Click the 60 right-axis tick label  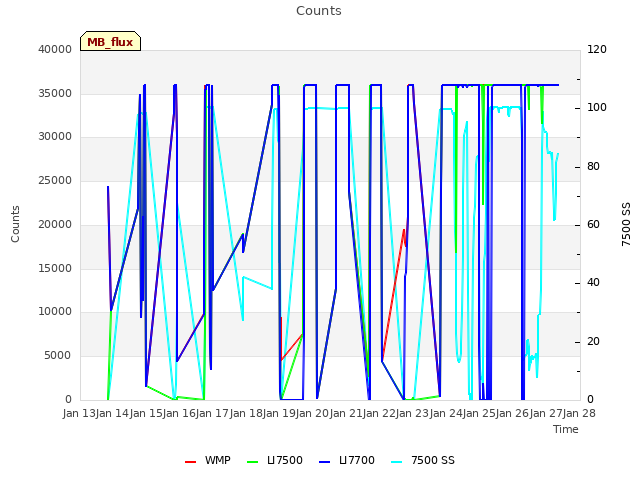593,224
